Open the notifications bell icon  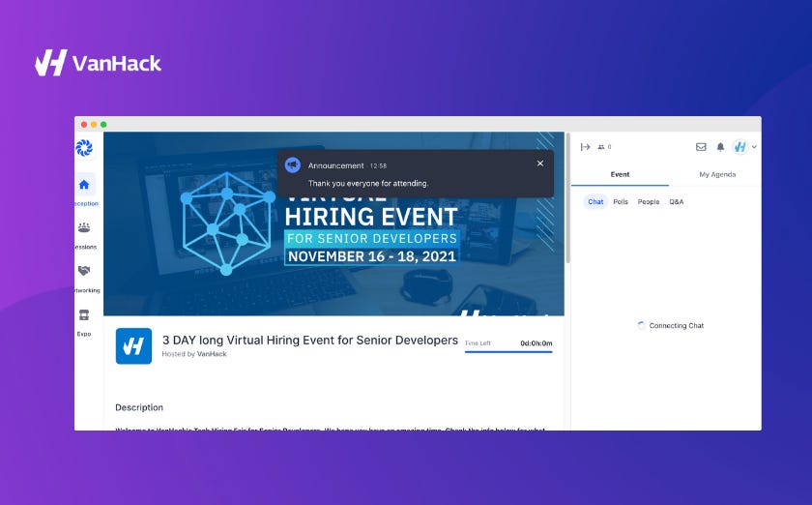[x=720, y=147]
